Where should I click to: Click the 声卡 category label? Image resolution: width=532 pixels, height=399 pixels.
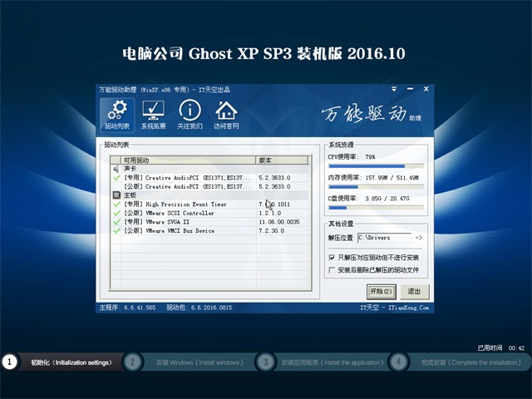tap(130, 169)
